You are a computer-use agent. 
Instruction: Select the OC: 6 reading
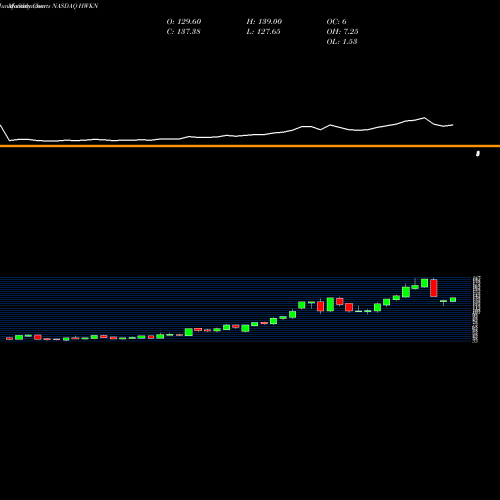pyautogui.click(x=336, y=21)
